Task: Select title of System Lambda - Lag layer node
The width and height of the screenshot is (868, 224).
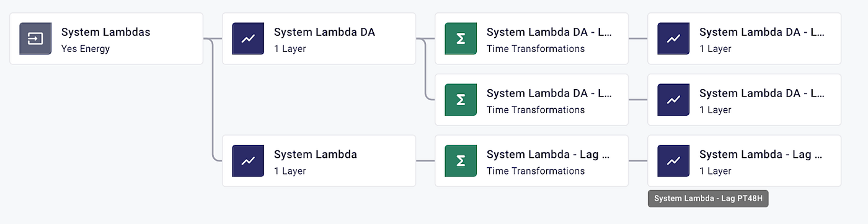Action: coord(762,155)
